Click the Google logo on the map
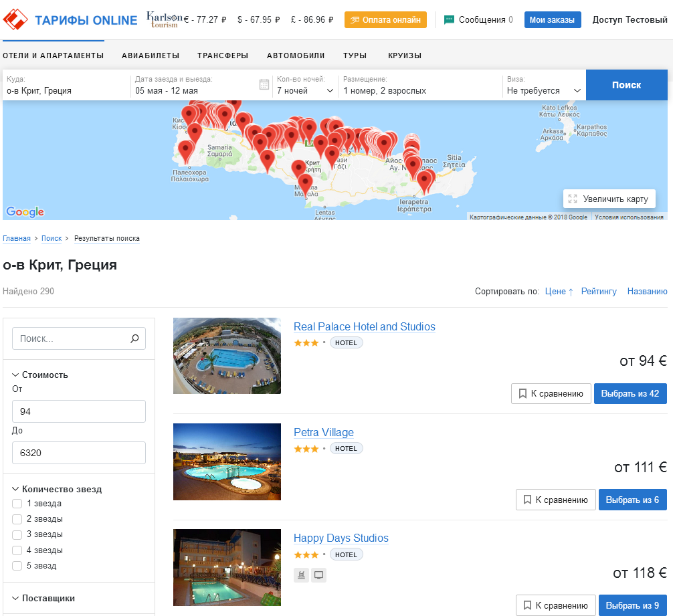This screenshot has height=616, width=673. [25, 212]
